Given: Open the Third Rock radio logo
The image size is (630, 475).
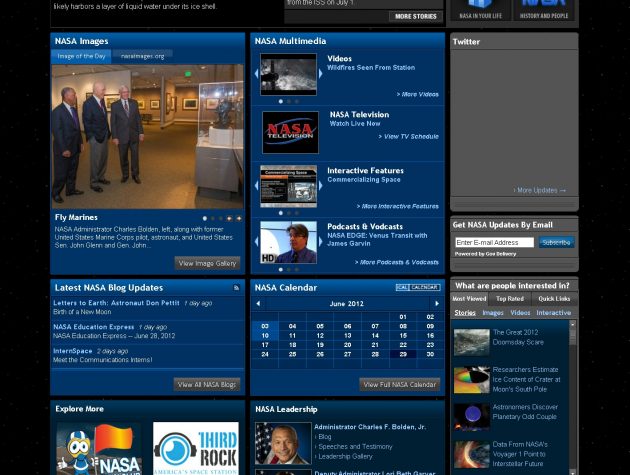Looking at the screenshot, I should click(196, 448).
